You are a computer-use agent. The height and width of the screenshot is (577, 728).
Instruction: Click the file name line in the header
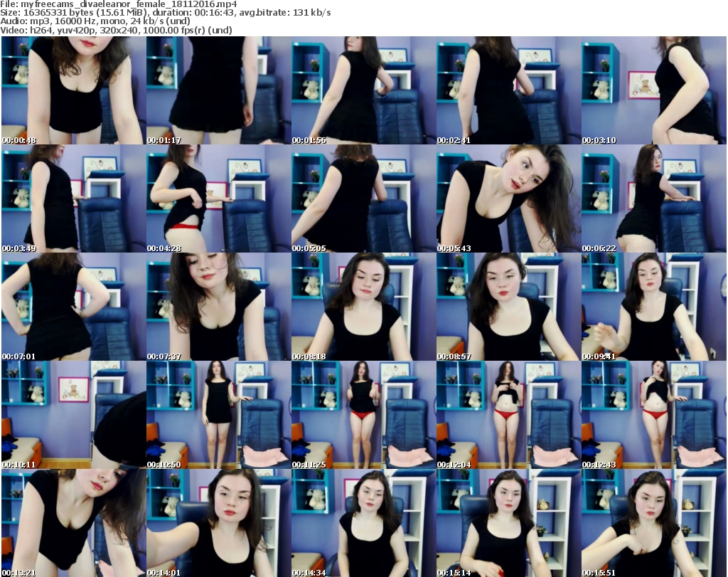pyautogui.click(x=119, y=4)
